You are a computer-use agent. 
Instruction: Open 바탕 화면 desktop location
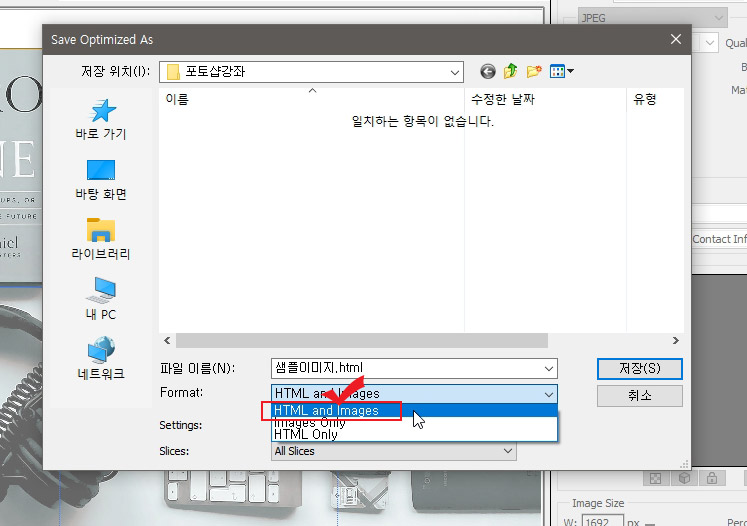click(x=101, y=180)
